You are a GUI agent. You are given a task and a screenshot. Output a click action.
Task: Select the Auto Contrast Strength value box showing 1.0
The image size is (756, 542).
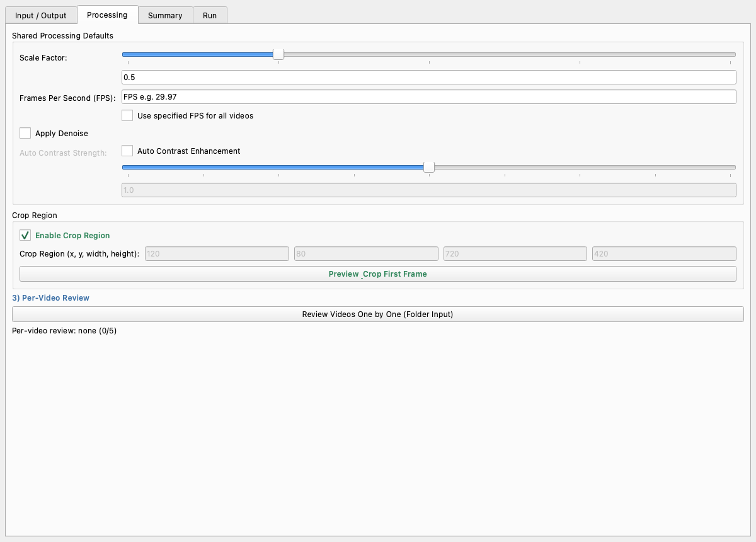coord(428,190)
